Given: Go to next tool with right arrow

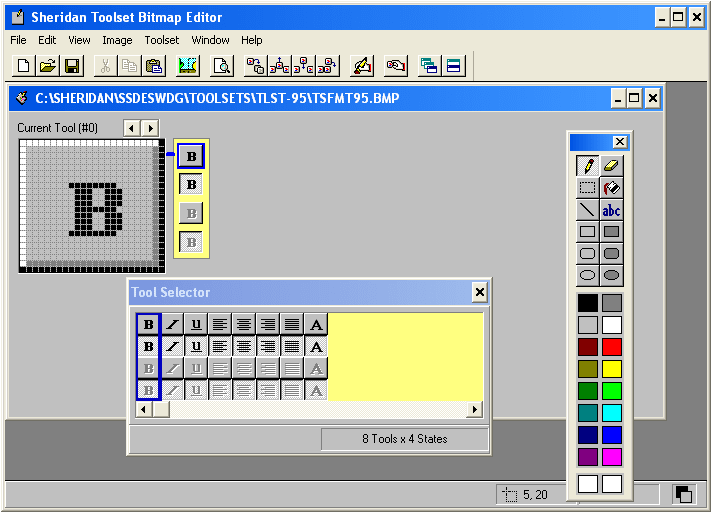Looking at the screenshot, I should 150,128.
